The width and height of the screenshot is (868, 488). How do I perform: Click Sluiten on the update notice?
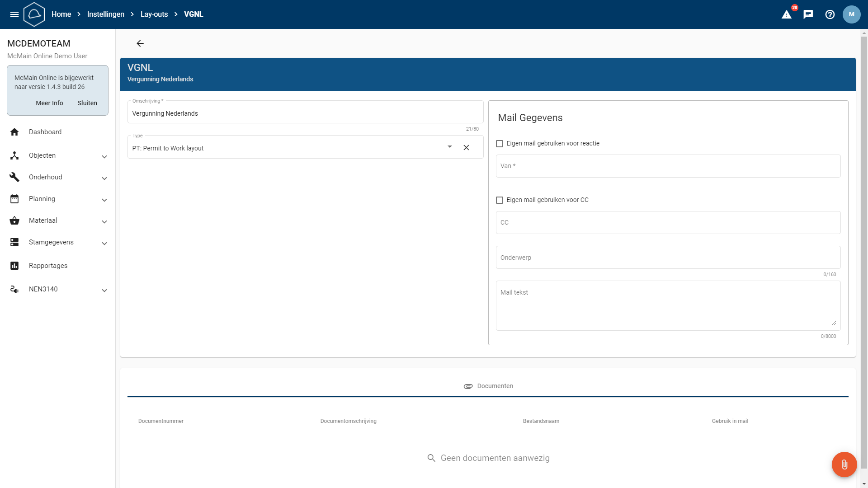[x=87, y=103]
